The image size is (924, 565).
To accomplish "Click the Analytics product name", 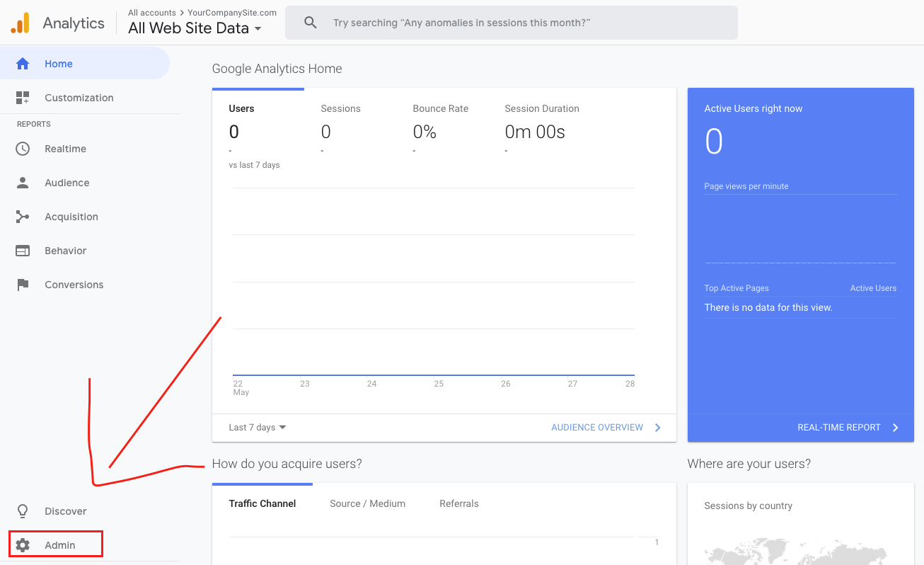I will coord(74,23).
